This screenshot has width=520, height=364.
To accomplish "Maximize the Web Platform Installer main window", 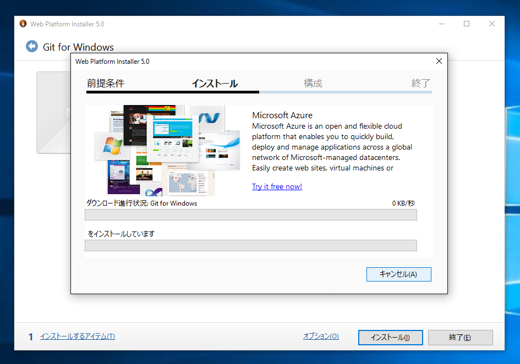I will 467,24.
